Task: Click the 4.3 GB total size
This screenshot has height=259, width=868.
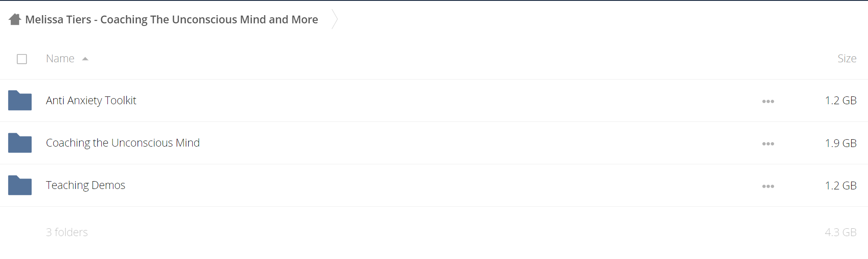Action: pos(841,232)
